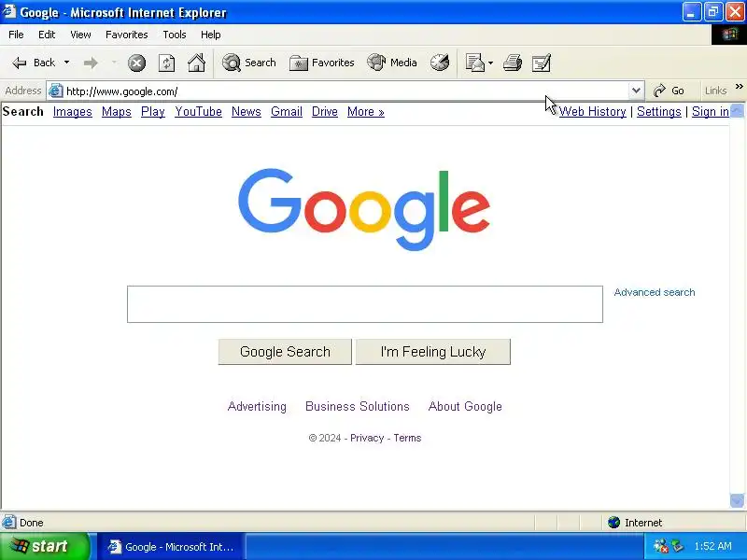Open the Search toolbar pane
The image size is (747, 560).
249,63
